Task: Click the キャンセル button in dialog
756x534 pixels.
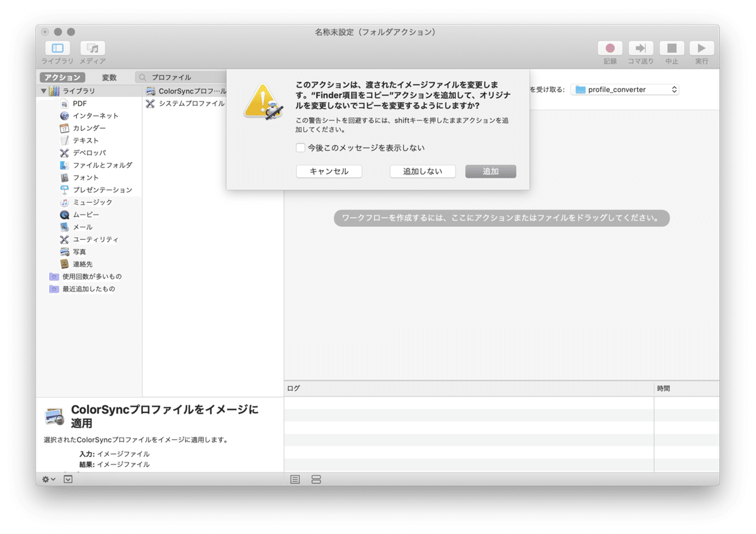Action: click(x=329, y=171)
